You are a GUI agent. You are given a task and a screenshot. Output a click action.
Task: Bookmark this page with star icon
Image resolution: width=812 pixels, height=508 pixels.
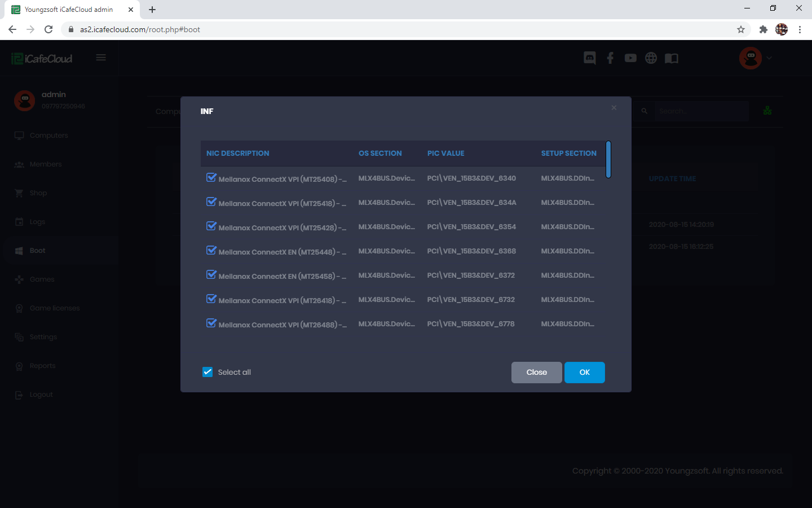[x=741, y=29]
